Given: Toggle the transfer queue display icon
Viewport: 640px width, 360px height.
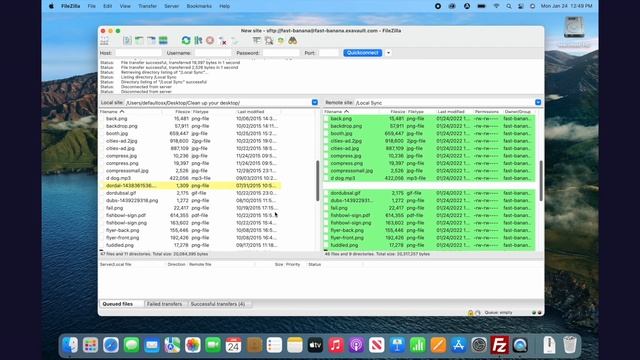Looking at the screenshot, I should [163, 40].
